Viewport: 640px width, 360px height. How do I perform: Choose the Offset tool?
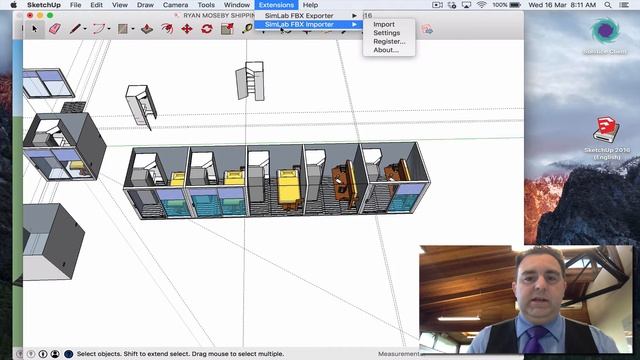[167, 29]
